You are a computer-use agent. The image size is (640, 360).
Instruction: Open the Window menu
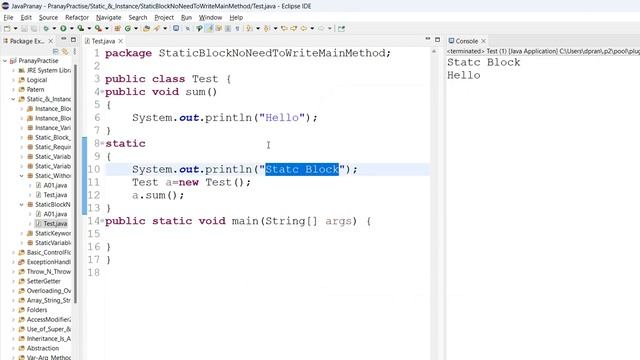point(210,18)
